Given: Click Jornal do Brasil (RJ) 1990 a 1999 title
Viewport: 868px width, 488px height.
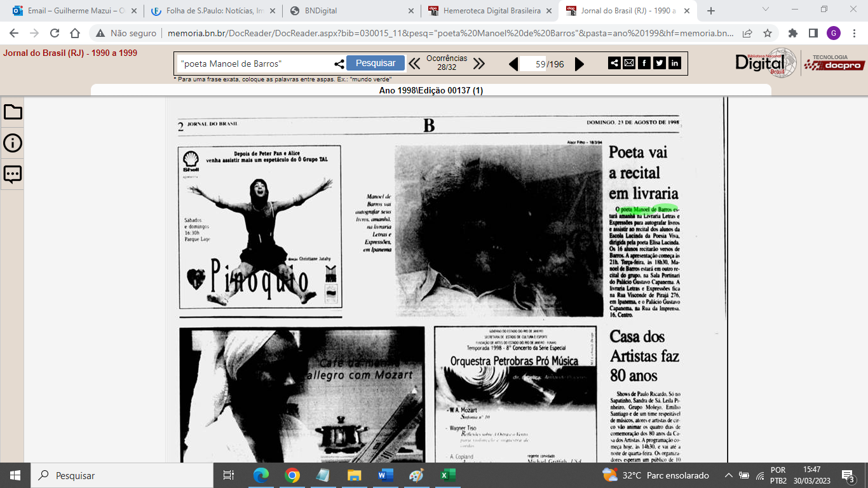Looking at the screenshot, I should tap(70, 53).
